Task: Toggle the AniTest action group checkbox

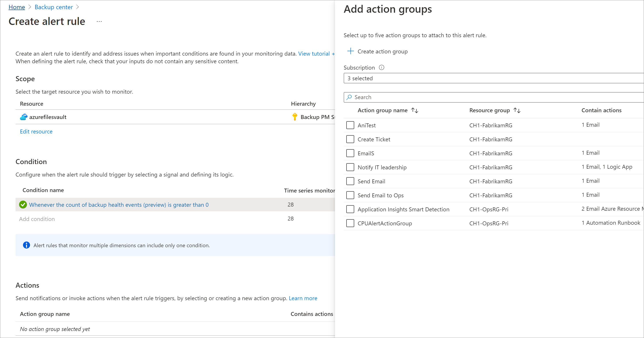Action: [350, 124]
